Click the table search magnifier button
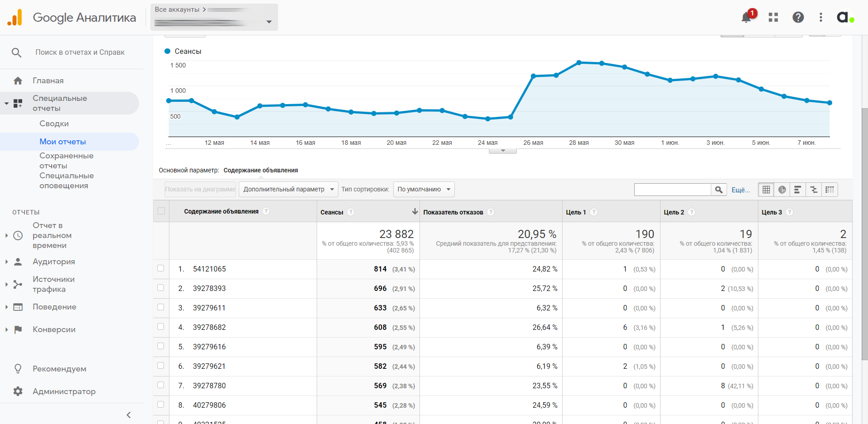 tap(719, 190)
